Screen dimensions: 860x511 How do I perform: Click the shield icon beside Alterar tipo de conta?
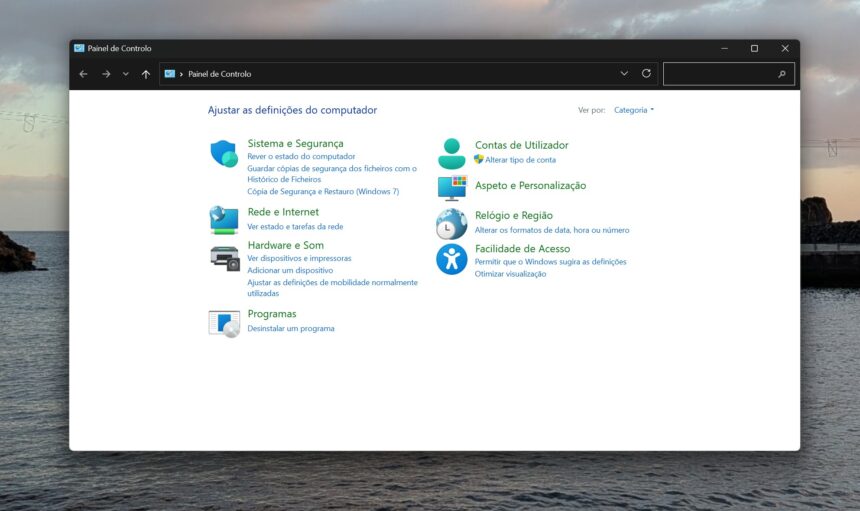[x=478, y=159]
